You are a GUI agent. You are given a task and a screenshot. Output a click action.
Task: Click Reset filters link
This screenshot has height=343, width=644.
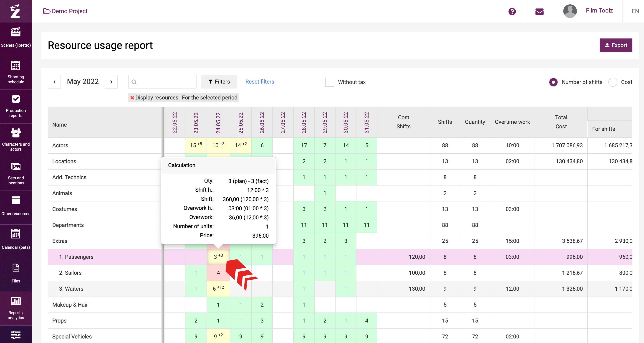coord(260,81)
